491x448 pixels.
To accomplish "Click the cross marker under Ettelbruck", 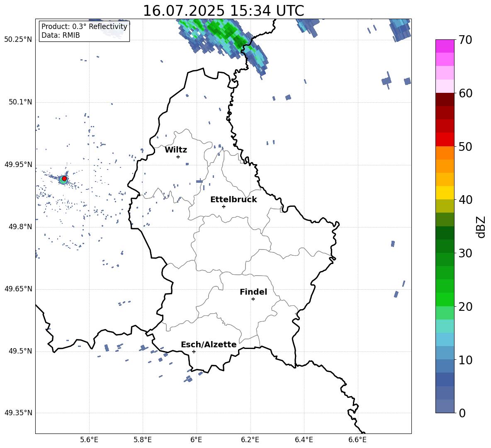I will (224, 206).
